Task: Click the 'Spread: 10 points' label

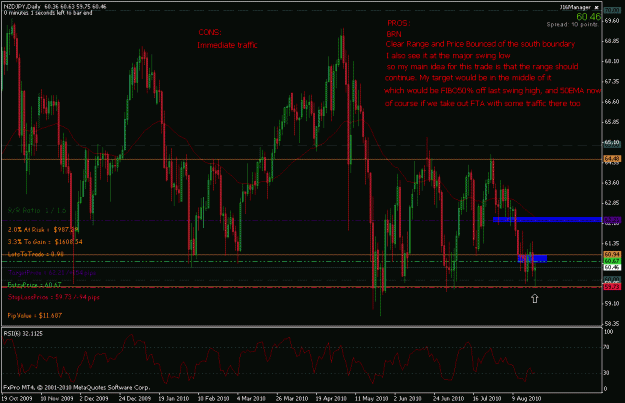Action: pyautogui.click(x=572, y=25)
